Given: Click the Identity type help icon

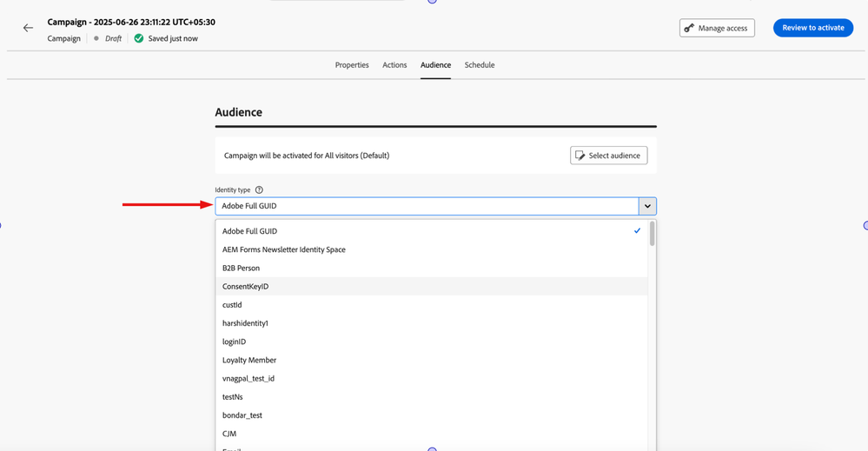Looking at the screenshot, I should 259,189.
